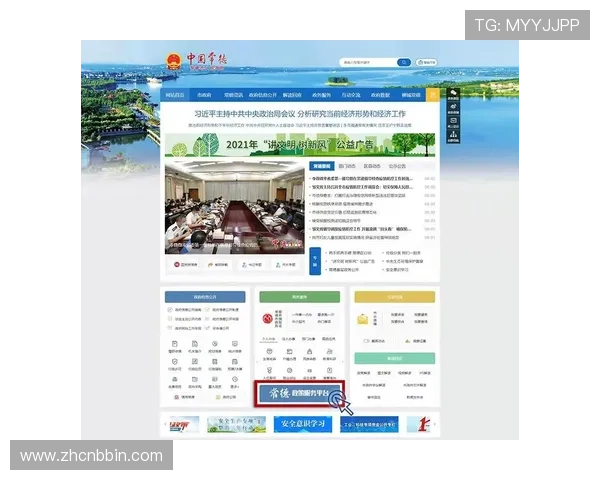This screenshot has height=480, width=600.
Task: Click the national emblem logo
Action: [173, 62]
